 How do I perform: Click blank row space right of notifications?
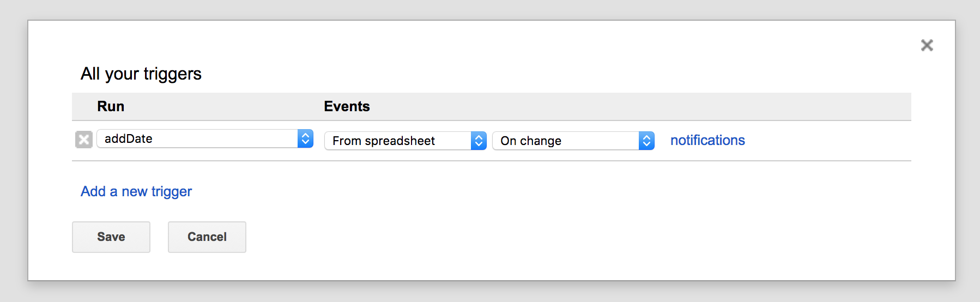(828, 141)
